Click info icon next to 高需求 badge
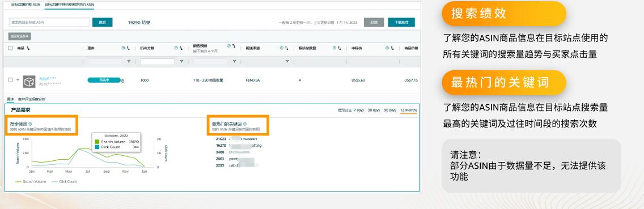Viewport: 644px width, 209px height. (x=123, y=81)
